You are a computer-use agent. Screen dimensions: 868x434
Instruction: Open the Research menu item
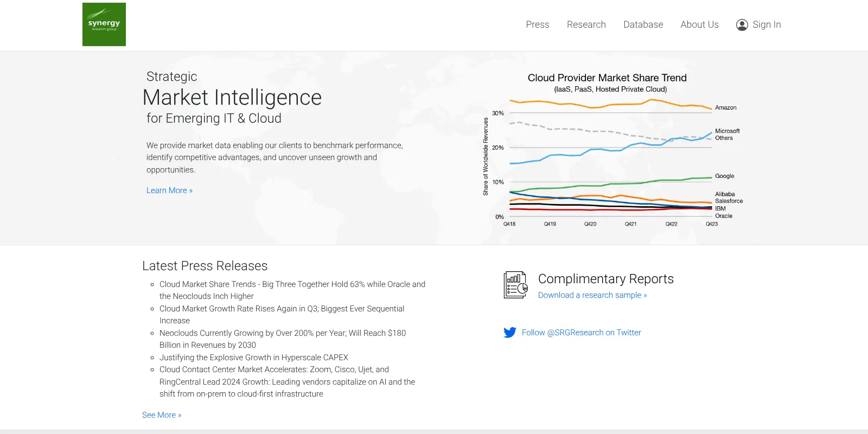(x=586, y=24)
